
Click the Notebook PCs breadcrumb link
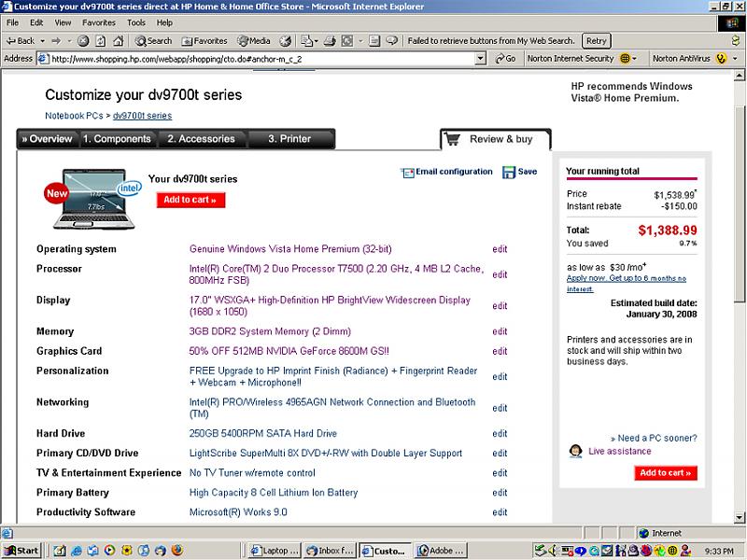click(74, 116)
